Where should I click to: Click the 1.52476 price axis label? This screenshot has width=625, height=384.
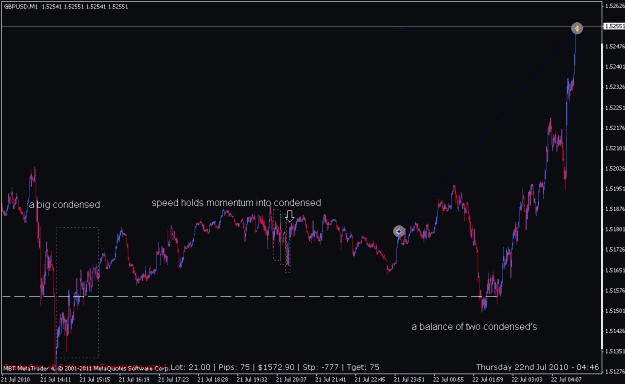pos(615,47)
